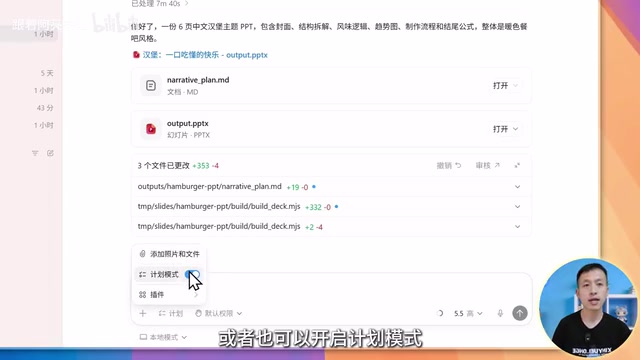Screen dimensions: 640x360
Task: Click build_deck.mjs path with +2 -4 changes
Action: 219,227
